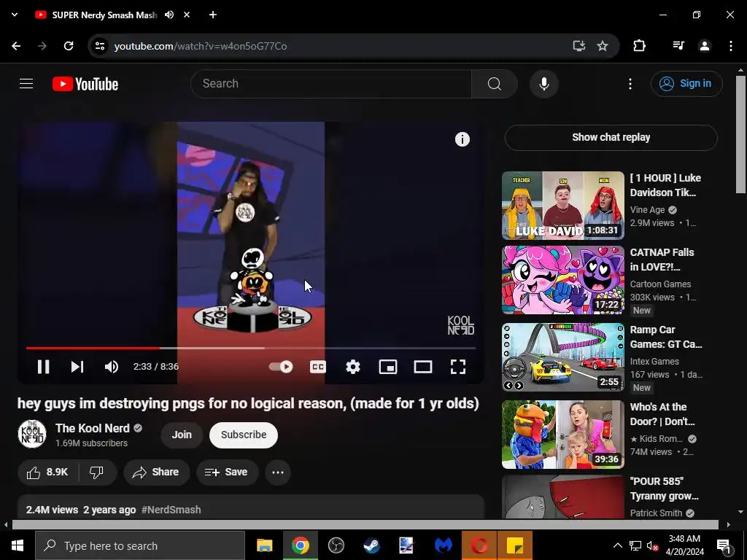Open Windows notification center
Viewport: 747px width, 560px height.
(724, 545)
